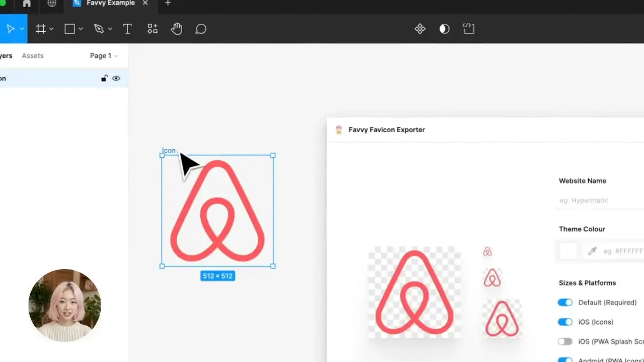The image size is (644, 362).
Task: Click the Icon frame label on canvas
Action: 169,150
